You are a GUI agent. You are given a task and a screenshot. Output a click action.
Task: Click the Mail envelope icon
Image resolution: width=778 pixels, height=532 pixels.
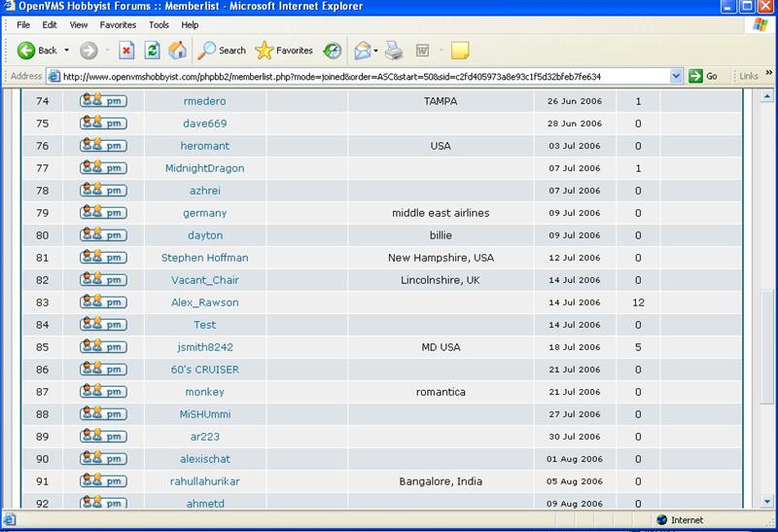point(362,51)
